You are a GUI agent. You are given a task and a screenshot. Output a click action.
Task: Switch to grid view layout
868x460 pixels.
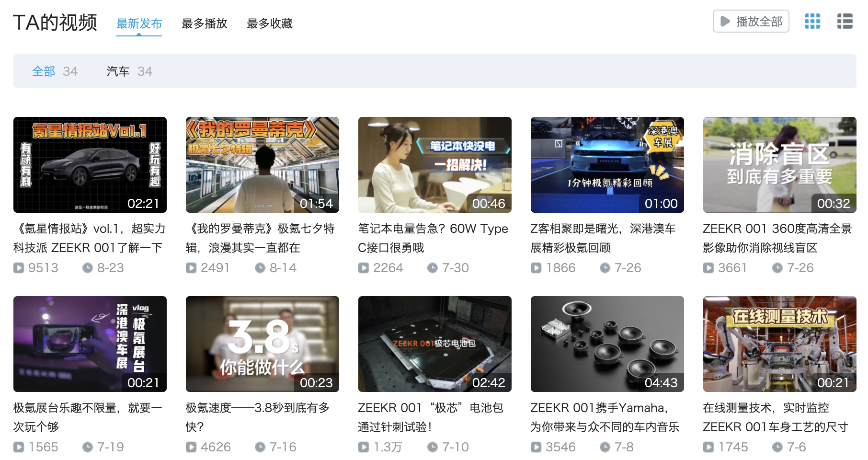812,22
